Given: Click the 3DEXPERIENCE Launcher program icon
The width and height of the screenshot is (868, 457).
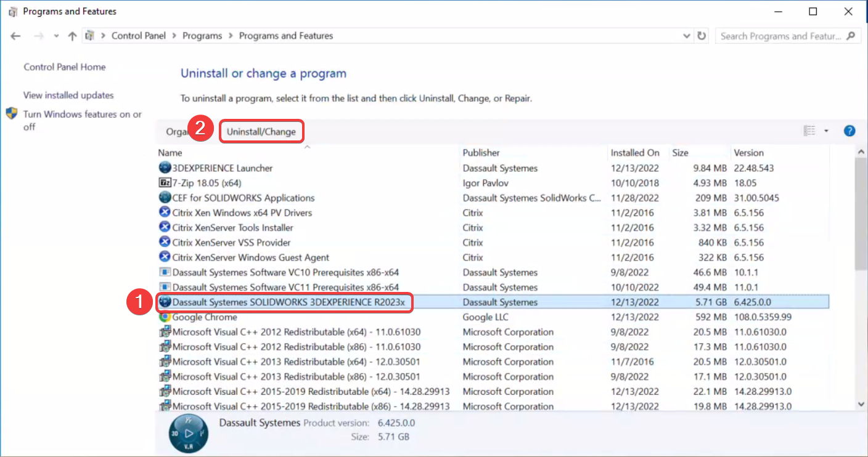Looking at the screenshot, I should (165, 168).
